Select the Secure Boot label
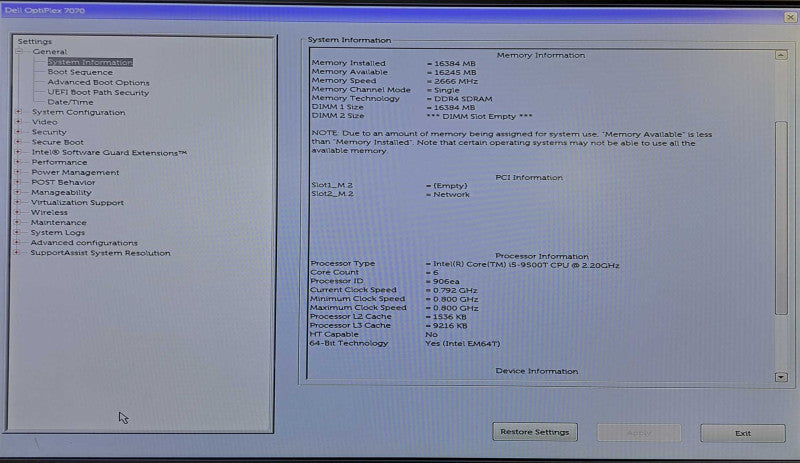The image size is (800, 463). click(x=58, y=142)
